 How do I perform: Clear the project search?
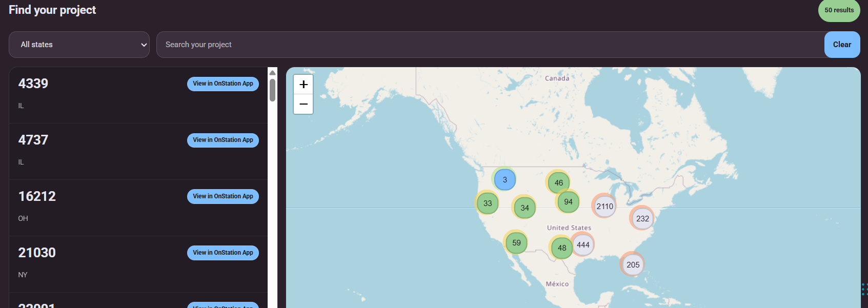point(842,45)
